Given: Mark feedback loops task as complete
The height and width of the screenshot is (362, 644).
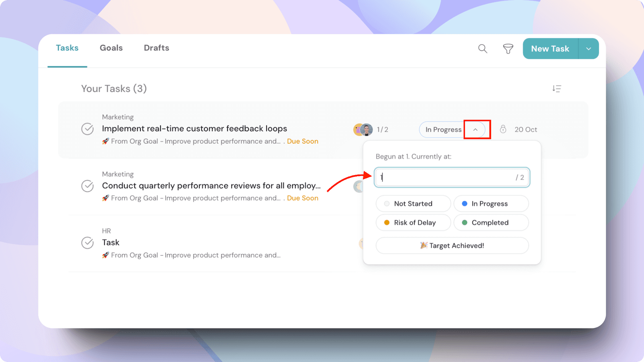Looking at the screenshot, I should (x=87, y=129).
